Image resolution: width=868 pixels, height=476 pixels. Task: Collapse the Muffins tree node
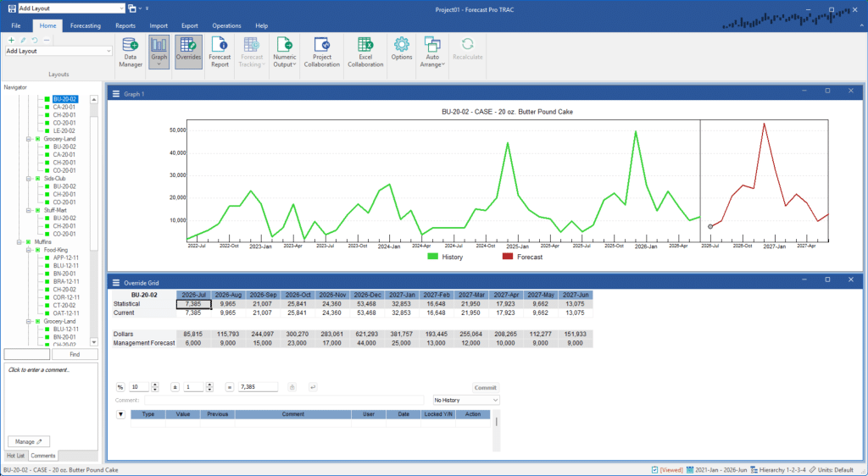(x=19, y=242)
